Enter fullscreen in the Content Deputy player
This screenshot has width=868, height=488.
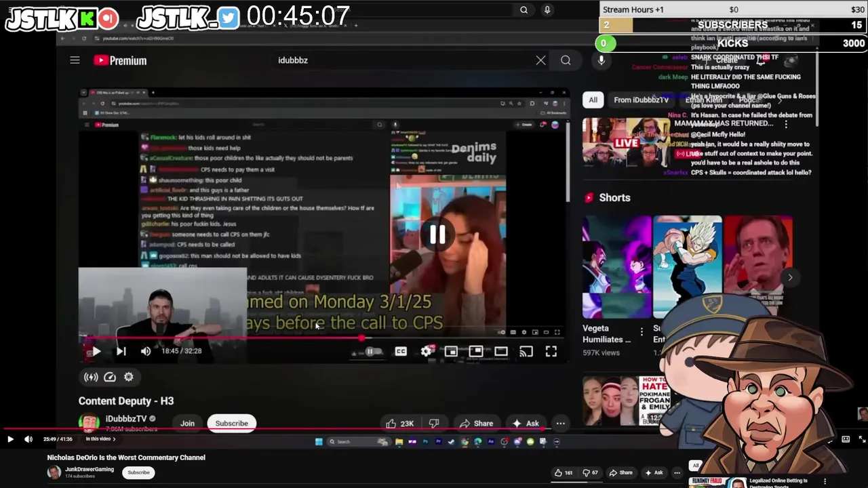coord(551,351)
